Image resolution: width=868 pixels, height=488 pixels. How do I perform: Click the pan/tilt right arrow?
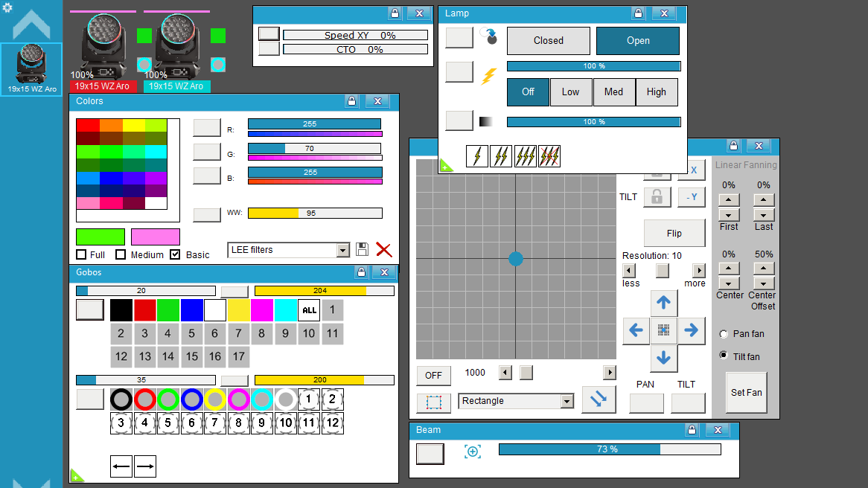691,330
